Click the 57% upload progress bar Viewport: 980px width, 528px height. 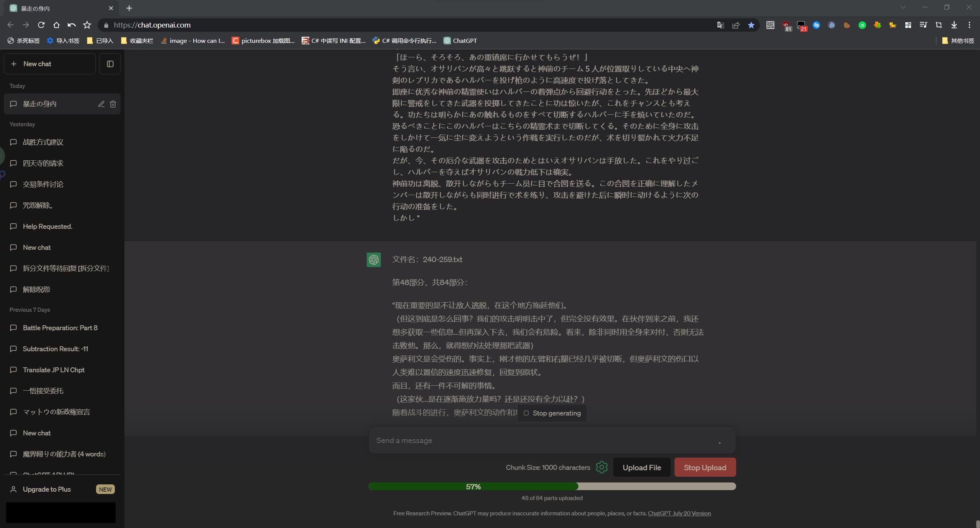click(x=552, y=486)
